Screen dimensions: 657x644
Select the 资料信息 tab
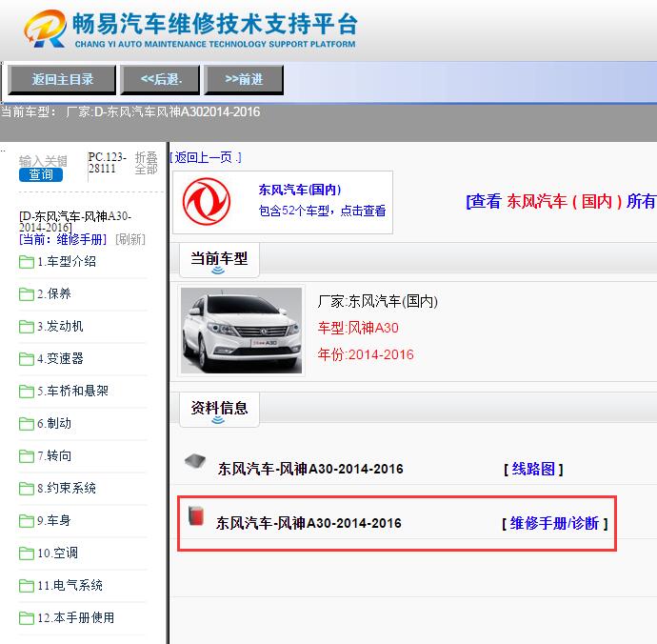(219, 410)
